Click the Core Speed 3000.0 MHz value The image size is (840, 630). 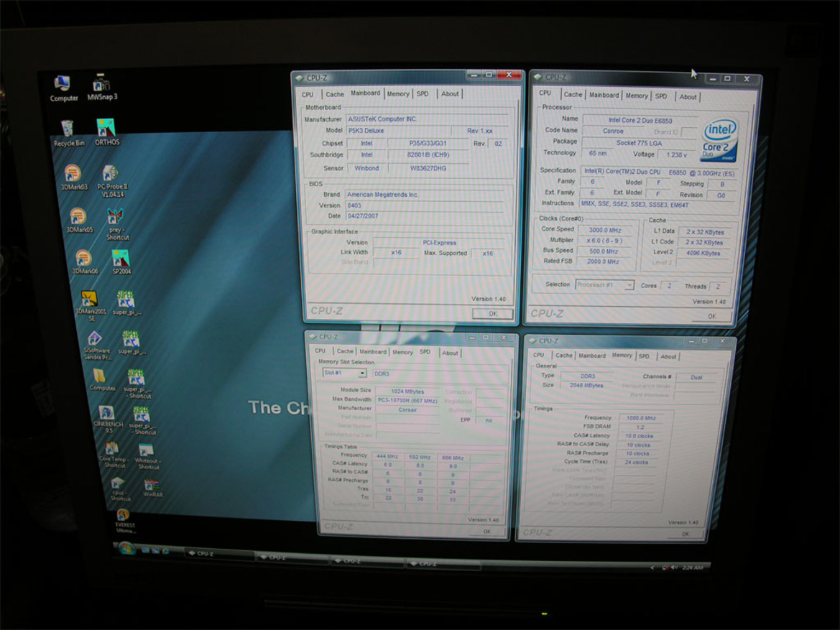click(605, 230)
